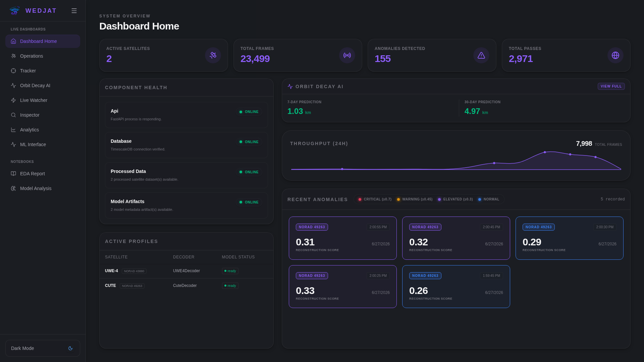
Task: Click the VIEW FULL button
Action: pos(611,86)
